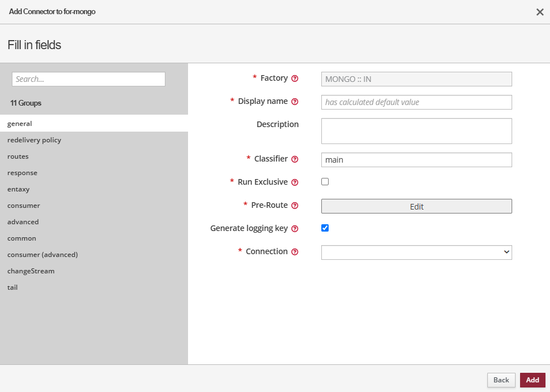Click the Generate logging key help icon
This screenshot has height=392, width=550.
[x=295, y=229]
